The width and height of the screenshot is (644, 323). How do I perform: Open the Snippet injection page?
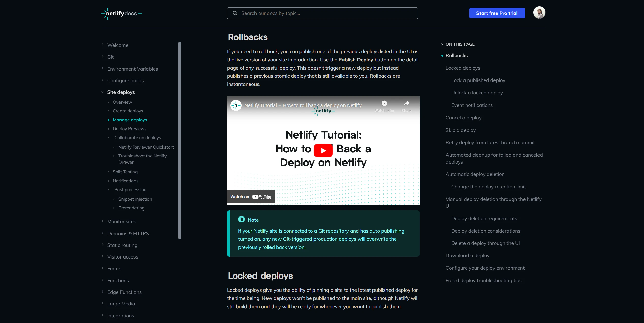tap(135, 199)
